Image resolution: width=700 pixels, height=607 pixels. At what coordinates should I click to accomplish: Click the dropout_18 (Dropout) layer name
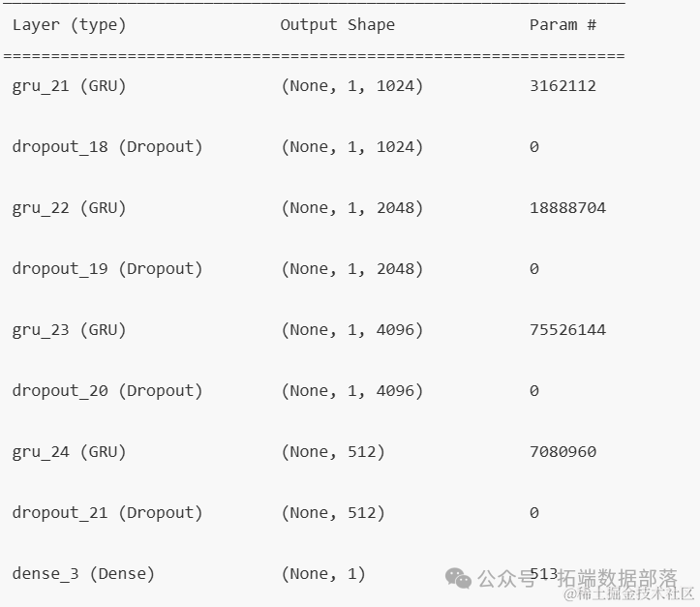pos(107,147)
